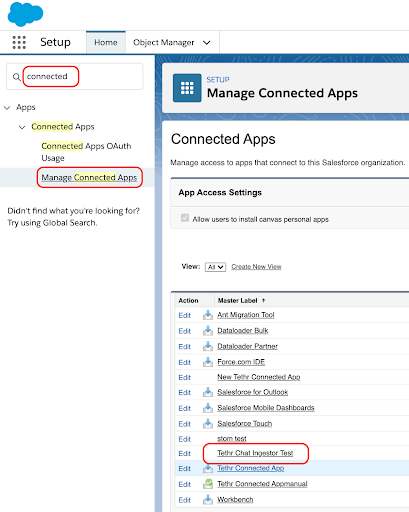The height and width of the screenshot is (512, 409).
Task: Collapse the Connected Apps tree node
Action: [22, 127]
